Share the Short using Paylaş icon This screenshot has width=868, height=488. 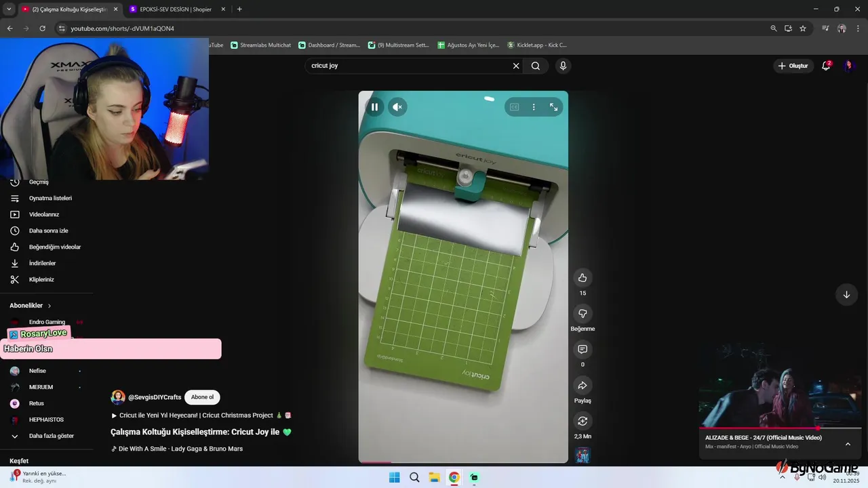coord(583,385)
